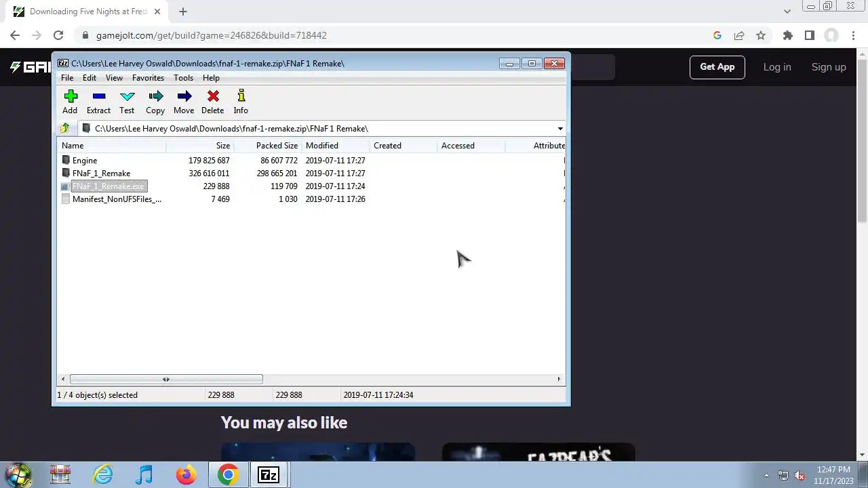Click the Chrome address bar URL
This screenshot has width=868, height=488.
click(x=212, y=35)
